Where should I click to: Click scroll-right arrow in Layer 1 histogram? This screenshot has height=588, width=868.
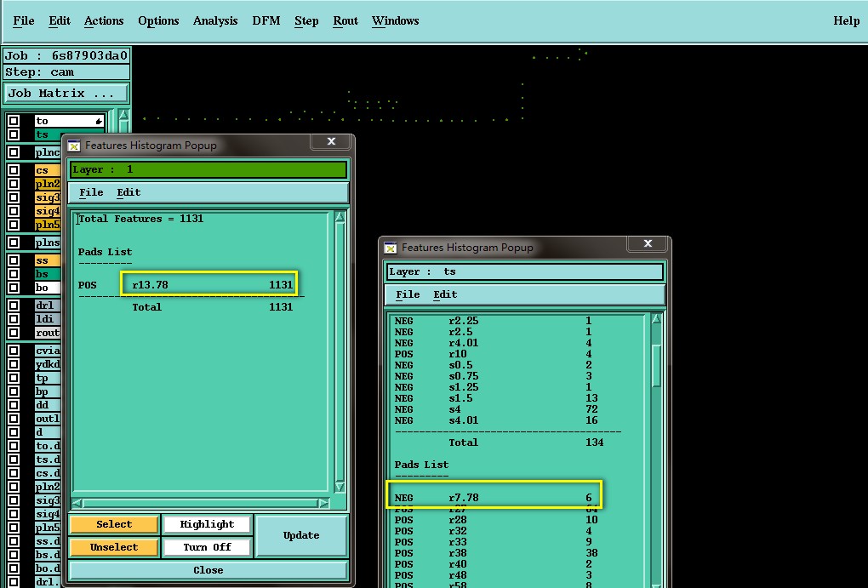tap(323, 504)
